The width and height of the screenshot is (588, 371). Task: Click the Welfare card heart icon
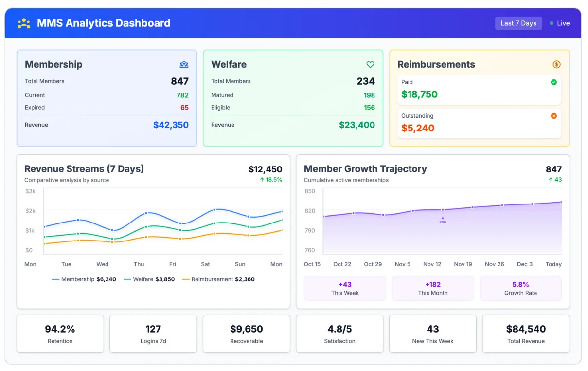[370, 64]
